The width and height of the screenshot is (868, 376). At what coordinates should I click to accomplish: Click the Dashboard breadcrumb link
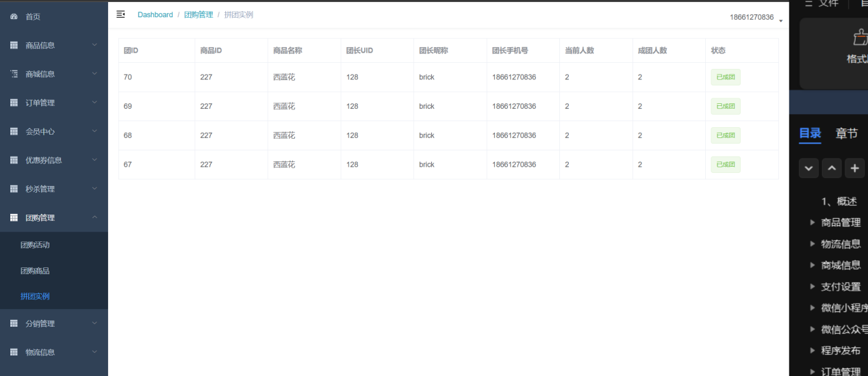(155, 14)
